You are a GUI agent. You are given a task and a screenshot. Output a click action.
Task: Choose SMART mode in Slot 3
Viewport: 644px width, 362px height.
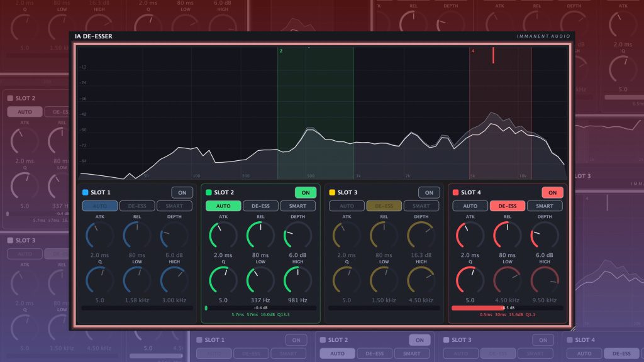click(421, 206)
